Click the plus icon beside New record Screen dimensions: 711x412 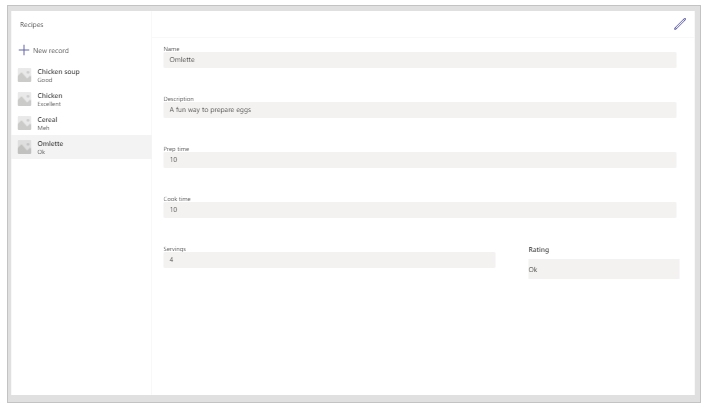tap(24, 50)
